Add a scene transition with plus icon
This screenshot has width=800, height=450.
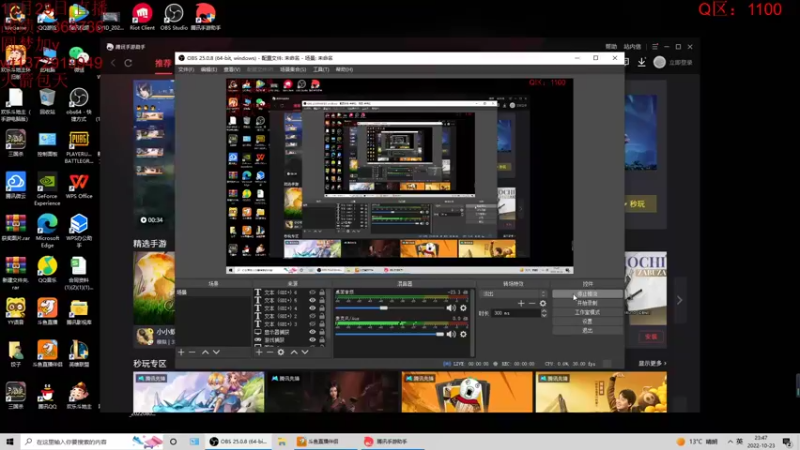tap(521, 303)
